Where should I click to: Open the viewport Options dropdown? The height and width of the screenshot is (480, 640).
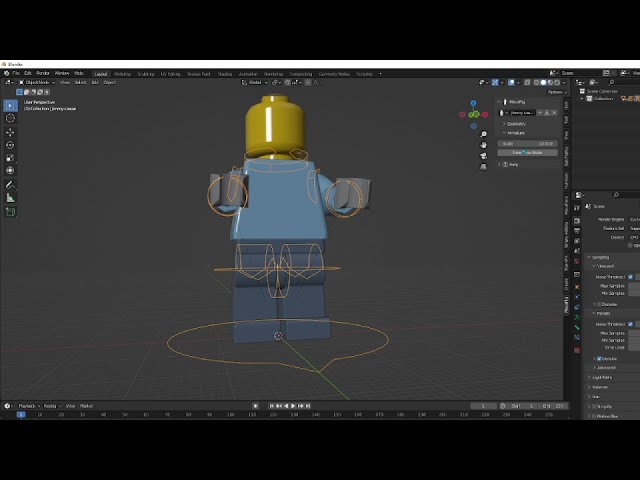pos(557,92)
